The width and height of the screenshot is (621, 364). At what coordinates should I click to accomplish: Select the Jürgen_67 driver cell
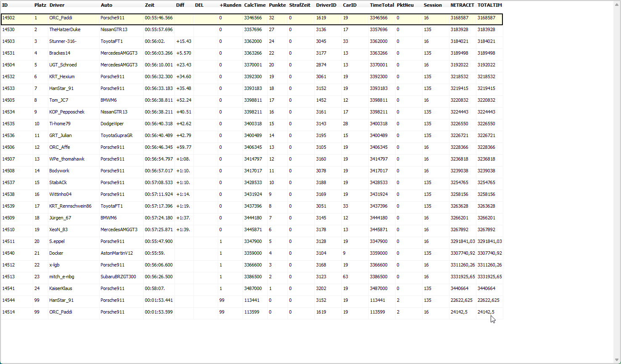pos(60,218)
